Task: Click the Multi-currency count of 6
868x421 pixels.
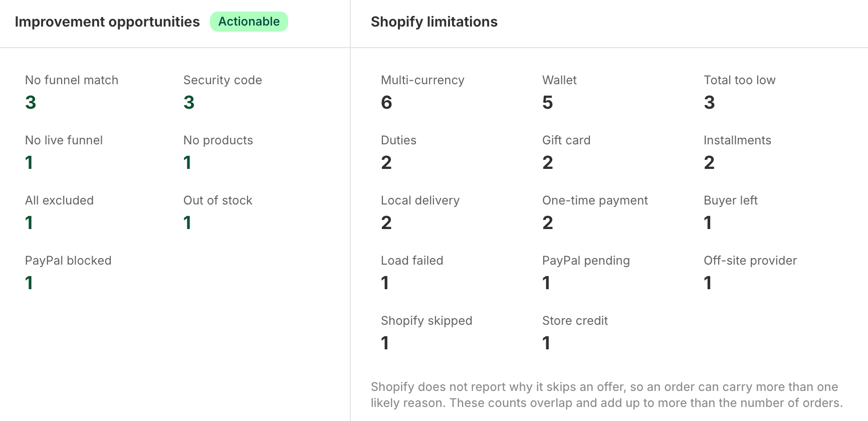Action: tap(386, 103)
